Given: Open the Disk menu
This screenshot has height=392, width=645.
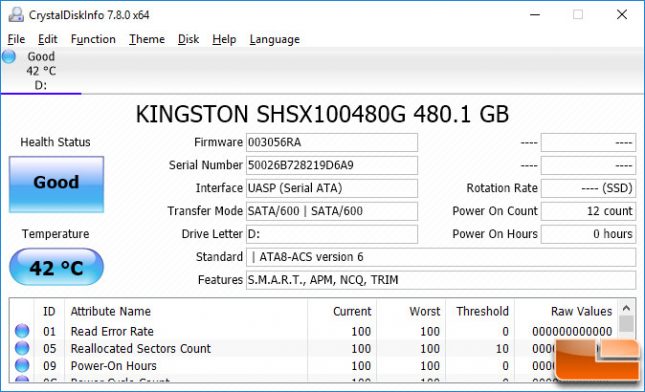Looking at the screenshot, I should coord(188,39).
